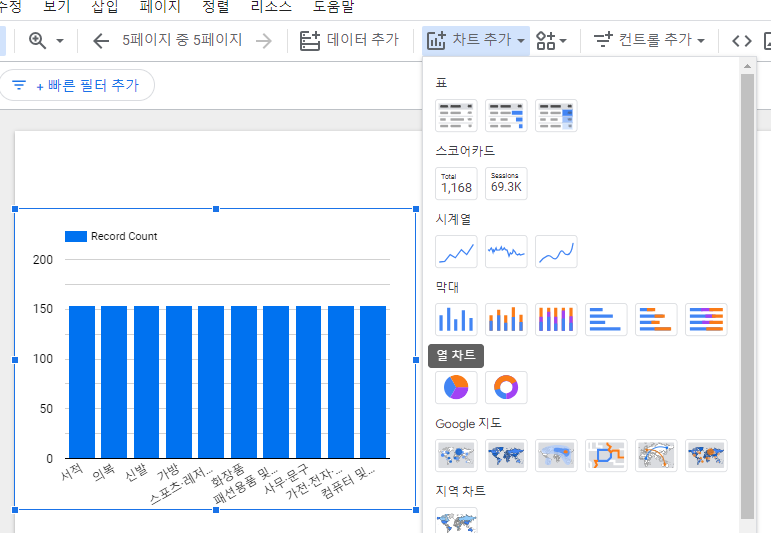Click the chart panel scroll-up arrow

747,66
